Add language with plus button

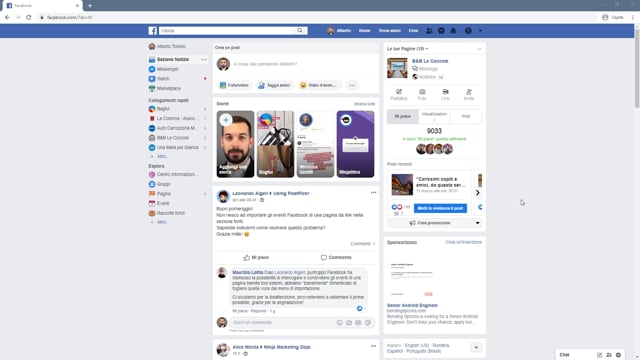click(476, 348)
